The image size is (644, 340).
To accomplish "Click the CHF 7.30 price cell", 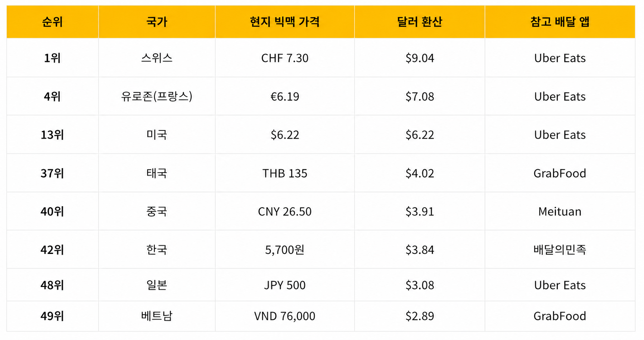I will click(285, 58).
